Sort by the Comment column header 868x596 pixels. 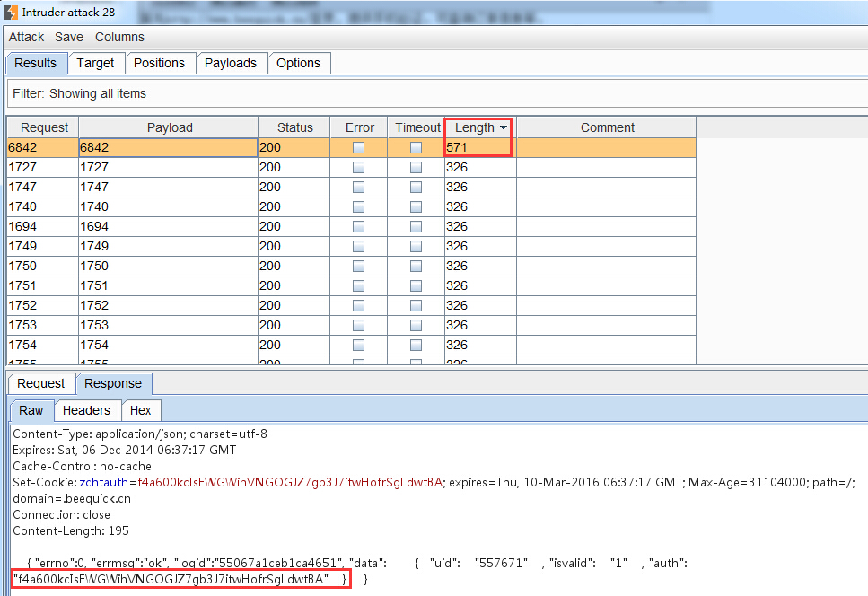point(607,127)
